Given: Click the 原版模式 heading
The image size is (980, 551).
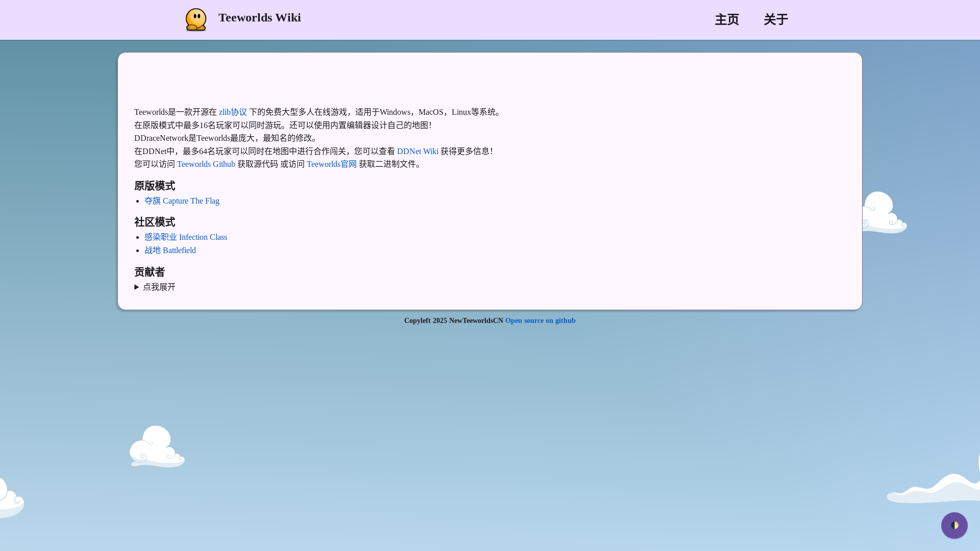Looking at the screenshot, I should click(155, 186).
